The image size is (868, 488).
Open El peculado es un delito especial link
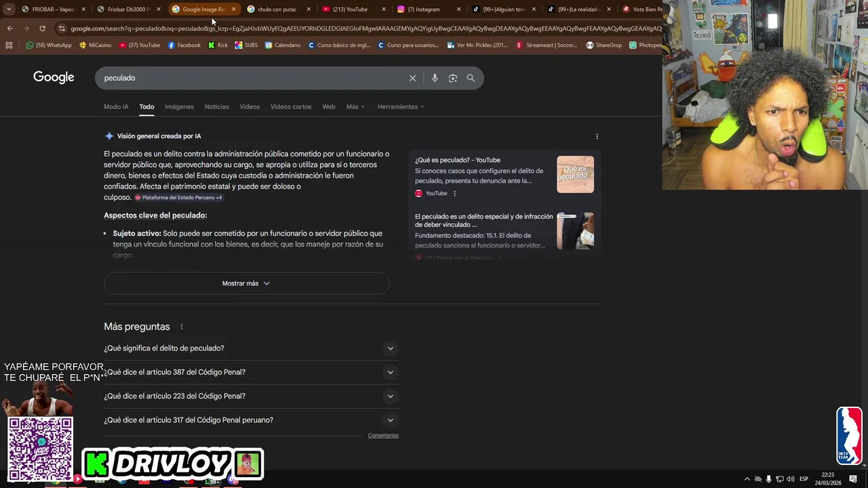click(x=484, y=220)
